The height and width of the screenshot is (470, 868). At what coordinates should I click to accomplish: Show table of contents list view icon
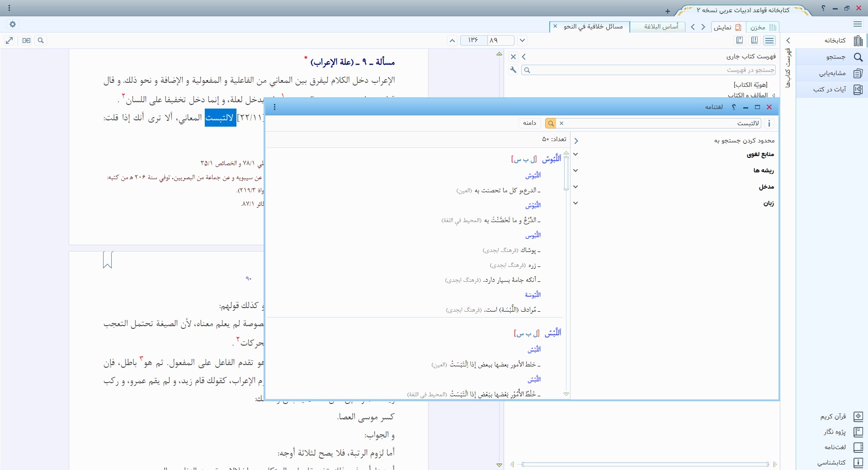point(769,41)
